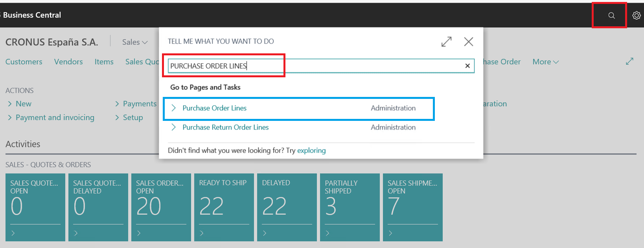
Task: Go to Customers
Action: (24, 62)
